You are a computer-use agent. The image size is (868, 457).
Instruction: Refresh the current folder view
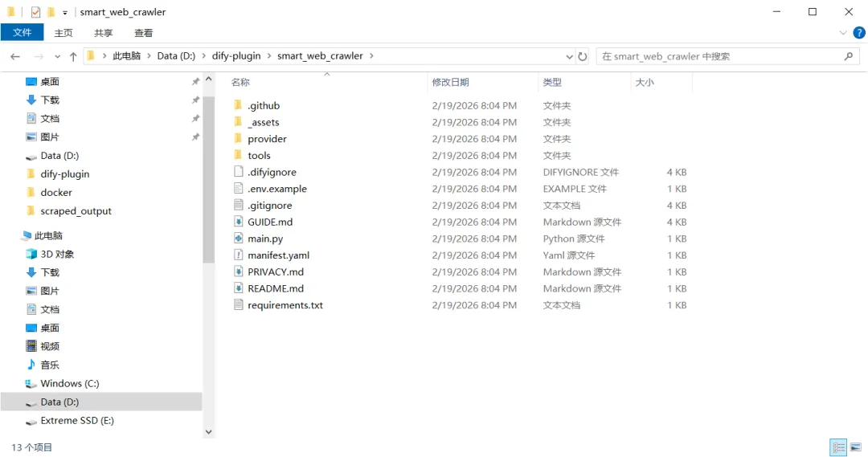click(x=583, y=56)
